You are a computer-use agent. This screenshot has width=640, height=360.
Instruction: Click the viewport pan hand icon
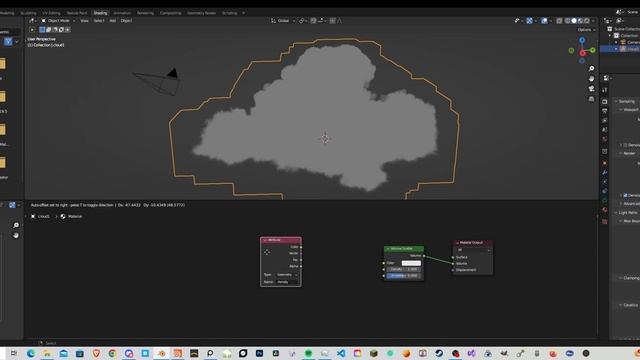pos(591,78)
